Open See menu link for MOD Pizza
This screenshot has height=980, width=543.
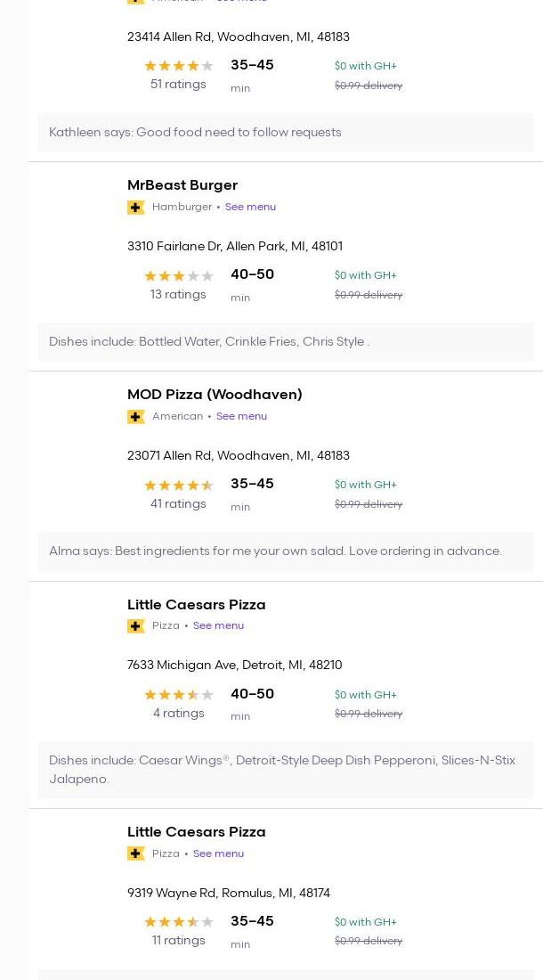pyautogui.click(x=241, y=416)
